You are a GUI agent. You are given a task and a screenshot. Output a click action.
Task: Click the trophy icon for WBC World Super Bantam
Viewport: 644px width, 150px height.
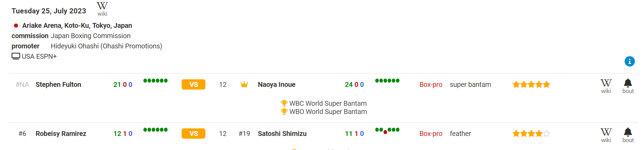pos(284,103)
